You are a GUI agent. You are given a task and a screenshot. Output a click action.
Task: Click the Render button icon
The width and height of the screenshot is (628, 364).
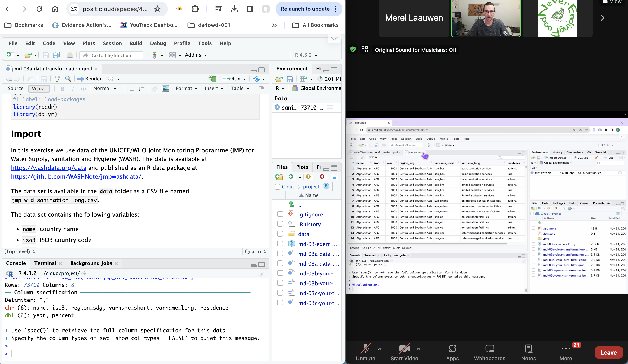(80, 79)
